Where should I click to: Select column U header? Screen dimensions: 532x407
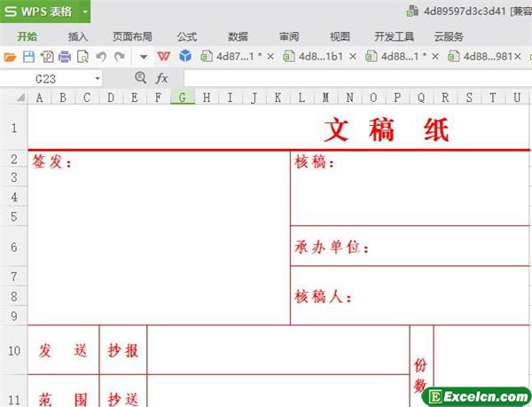pos(517,98)
